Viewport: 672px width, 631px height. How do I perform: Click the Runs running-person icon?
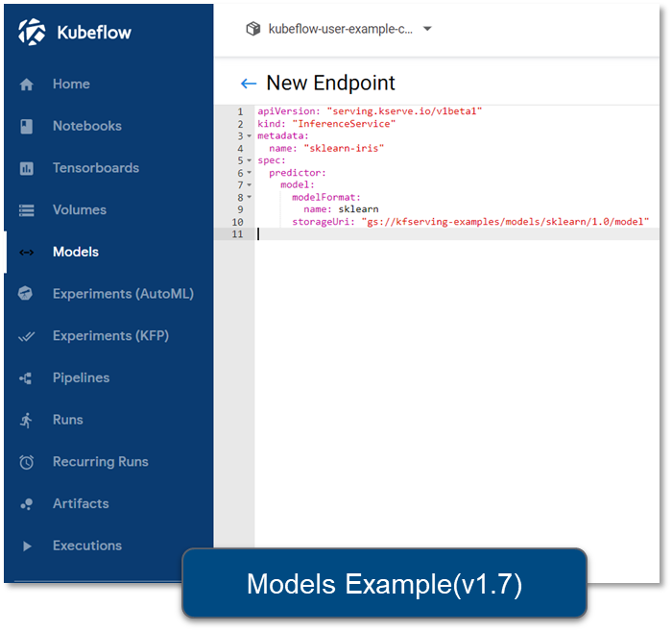tap(27, 420)
